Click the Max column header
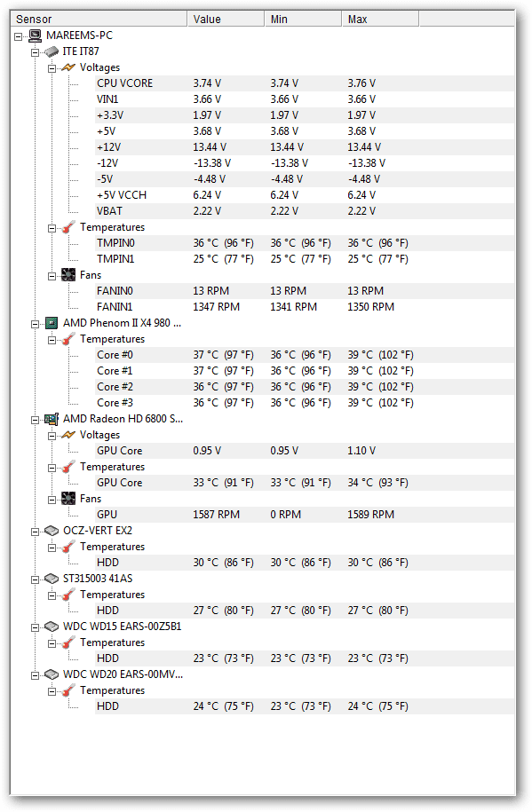The width and height of the screenshot is (532, 812). click(380, 20)
